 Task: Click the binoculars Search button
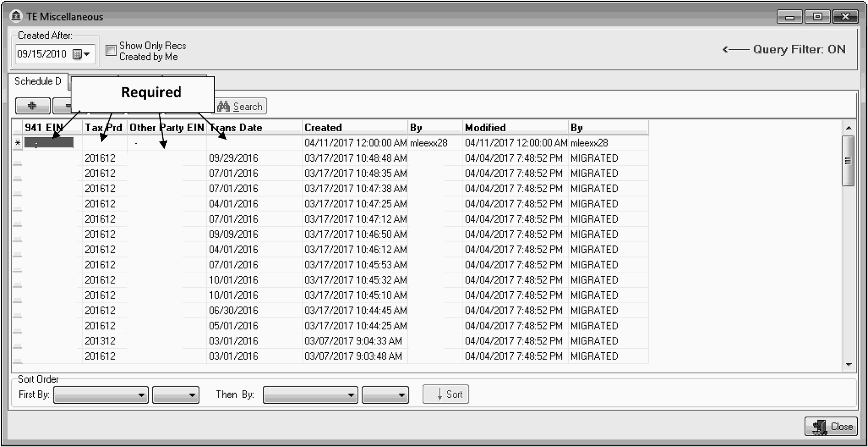click(240, 106)
